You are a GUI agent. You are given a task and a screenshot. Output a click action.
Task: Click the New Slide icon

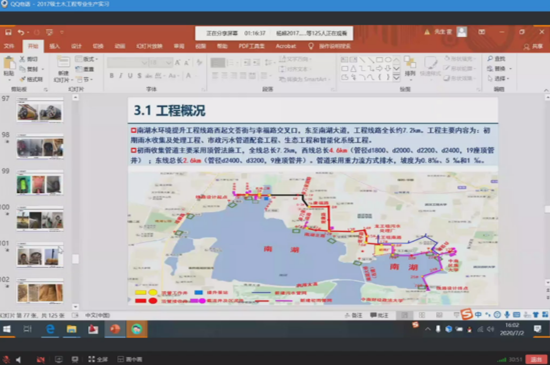pyautogui.click(x=63, y=63)
